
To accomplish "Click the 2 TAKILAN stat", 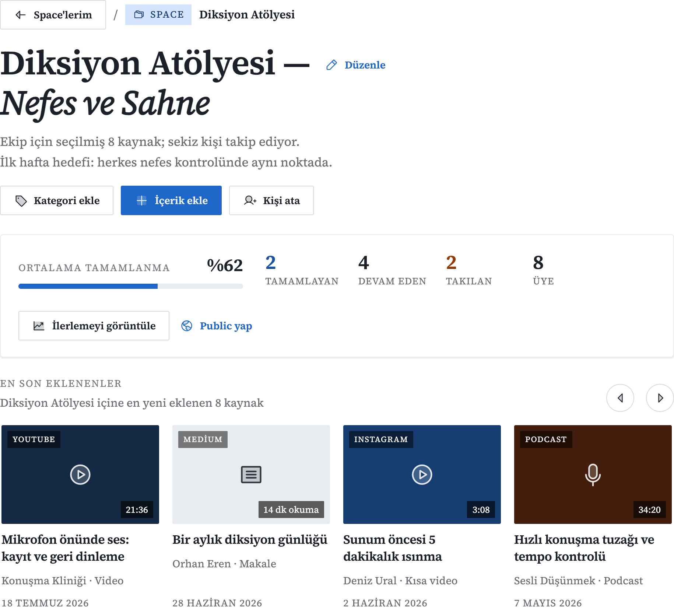I will [x=469, y=270].
